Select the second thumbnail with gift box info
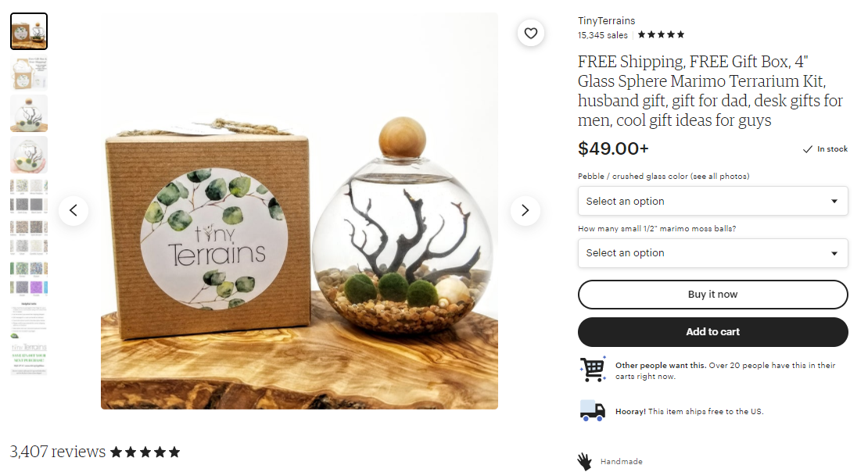868x472 pixels. pos(29,73)
